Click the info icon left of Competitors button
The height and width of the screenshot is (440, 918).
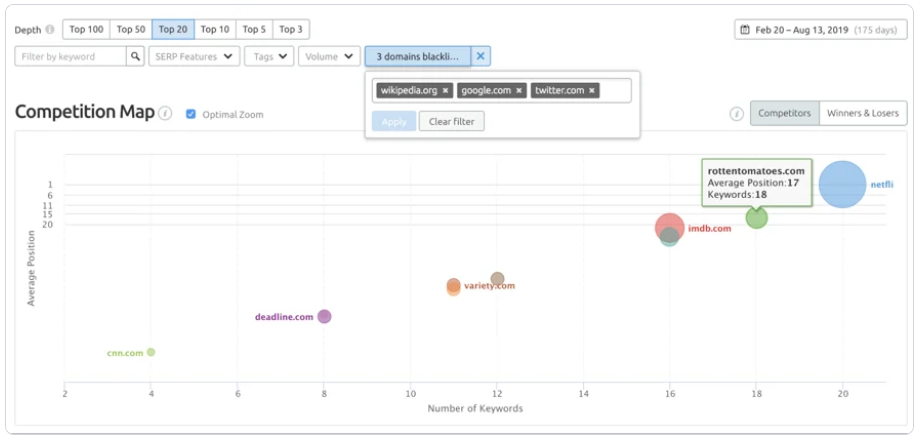[736, 114]
